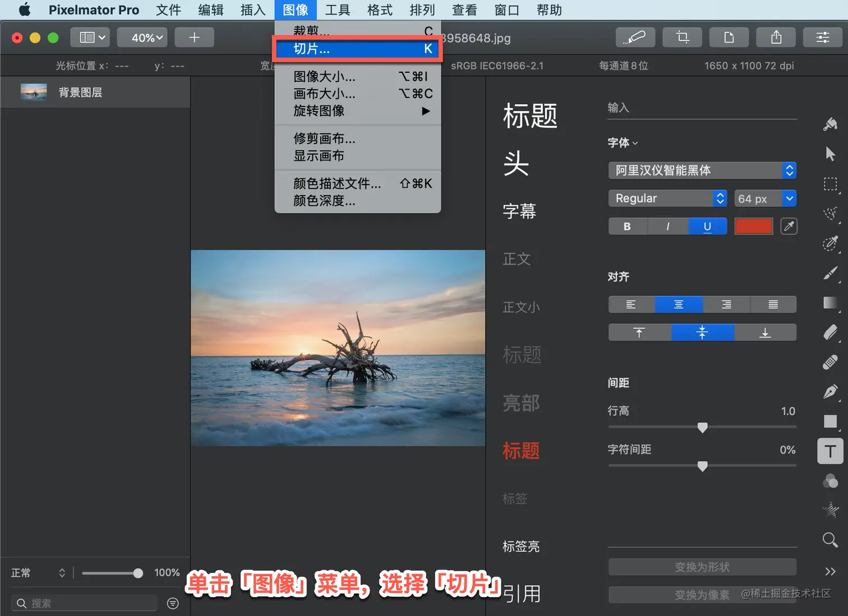Align text to the left
The image size is (848, 616).
coord(632,304)
